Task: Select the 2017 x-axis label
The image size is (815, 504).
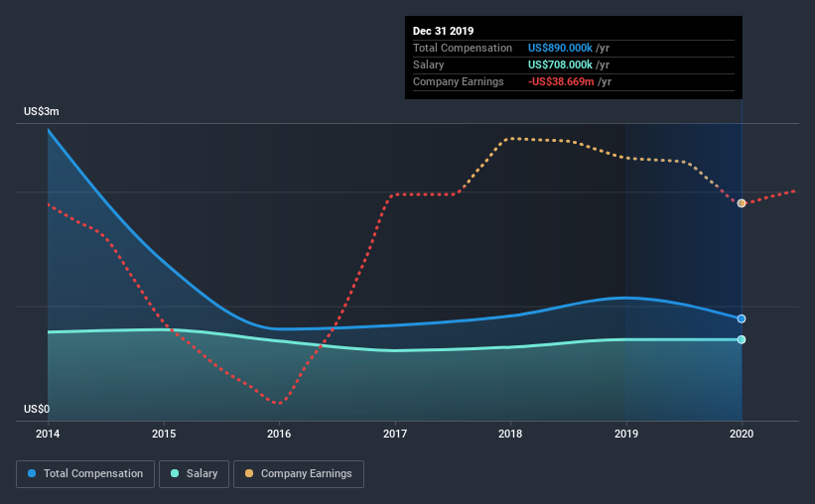Action: click(x=395, y=434)
